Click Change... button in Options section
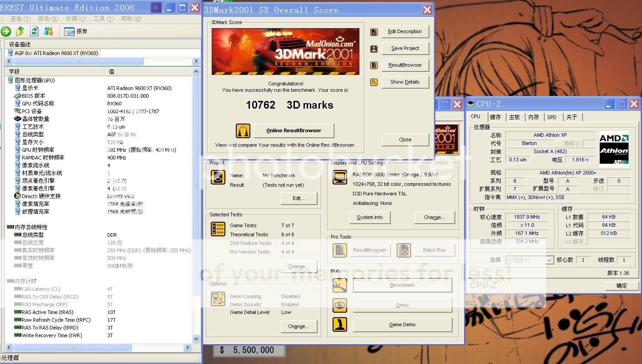This screenshot has height=364, width=642. [299, 327]
